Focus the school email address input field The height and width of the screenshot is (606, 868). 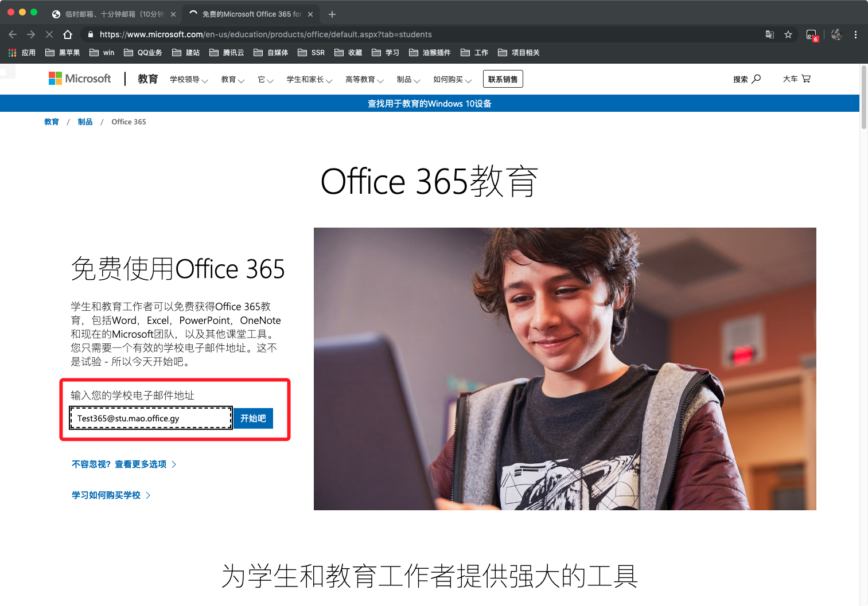point(151,419)
